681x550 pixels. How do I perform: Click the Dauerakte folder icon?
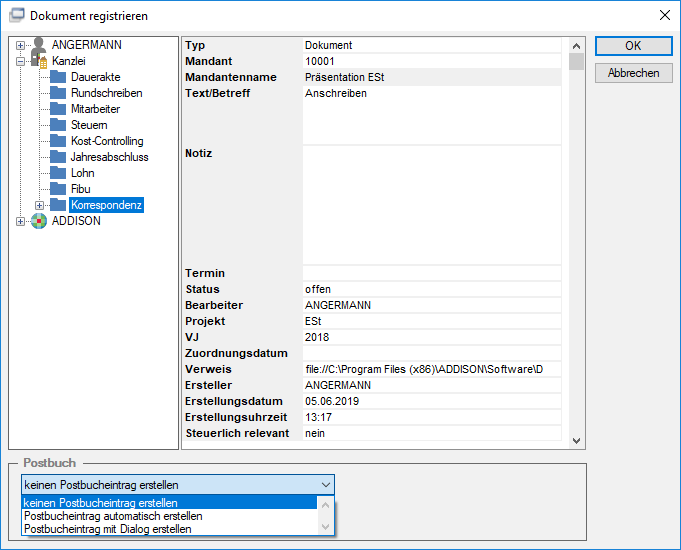(58, 77)
